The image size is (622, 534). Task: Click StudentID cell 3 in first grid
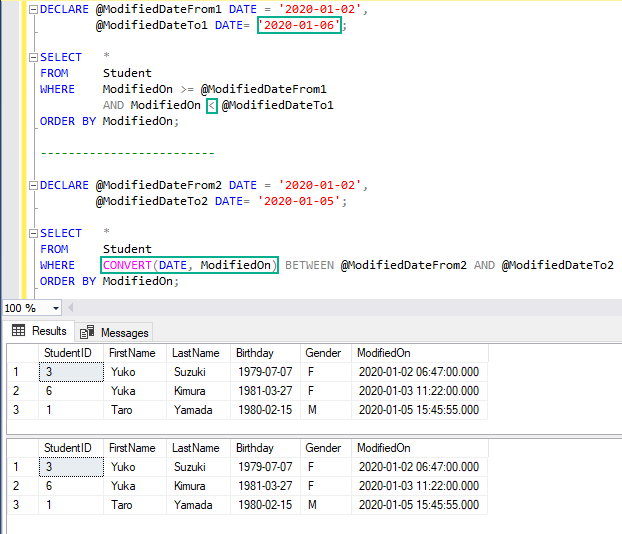tap(71, 372)
